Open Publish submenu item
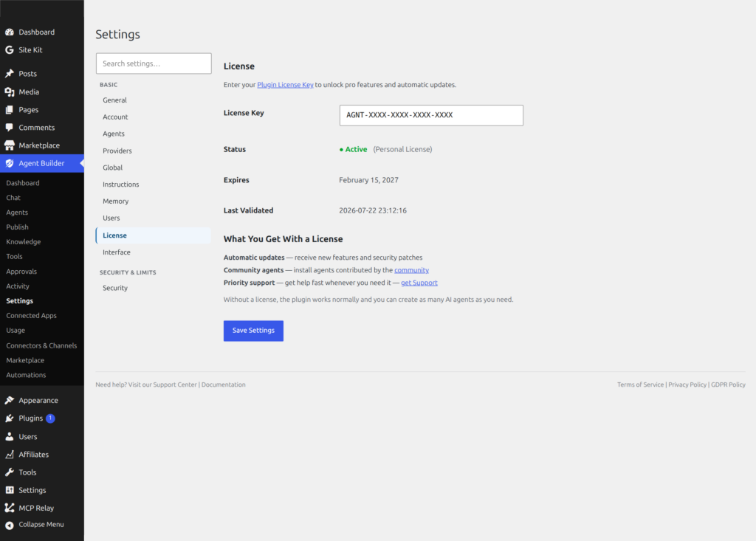Screen dimensions: 756x541 [17, 227]
